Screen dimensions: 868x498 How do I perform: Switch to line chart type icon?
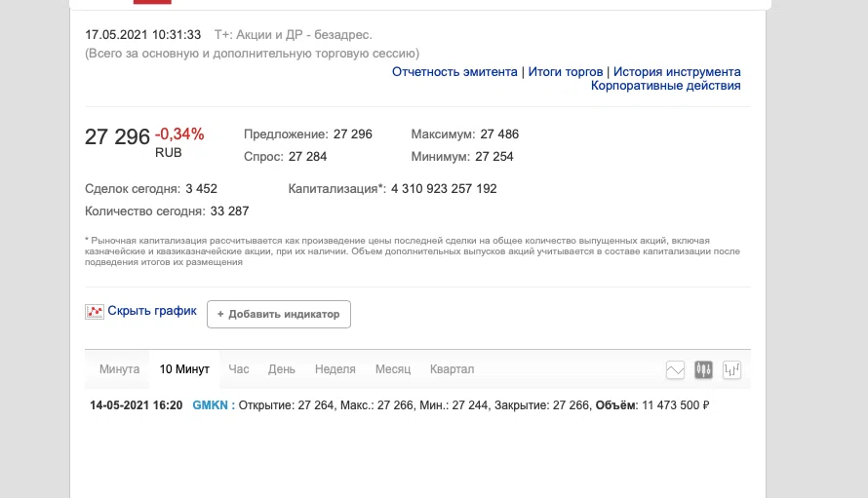click(x=675, y=369)
